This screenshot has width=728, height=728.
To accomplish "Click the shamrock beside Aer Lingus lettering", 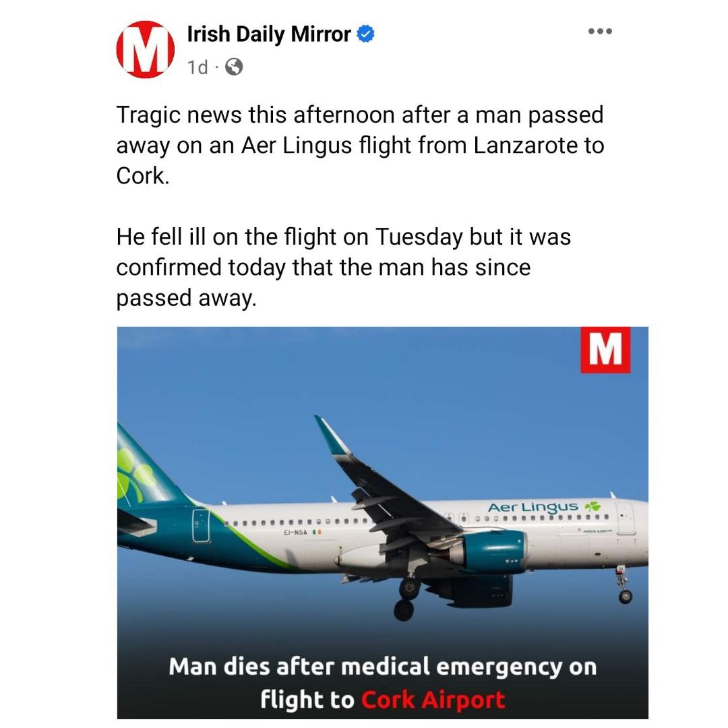I will pyautogui.click(x=593, y=506).
